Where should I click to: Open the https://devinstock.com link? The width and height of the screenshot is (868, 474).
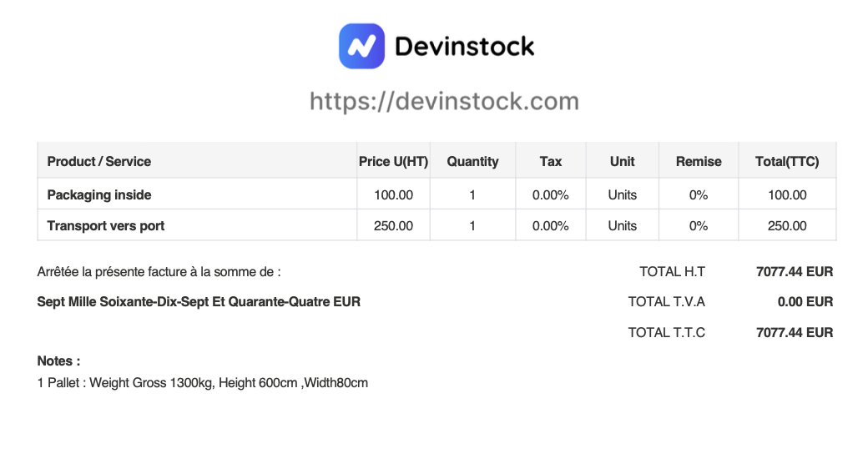point(444,102)
